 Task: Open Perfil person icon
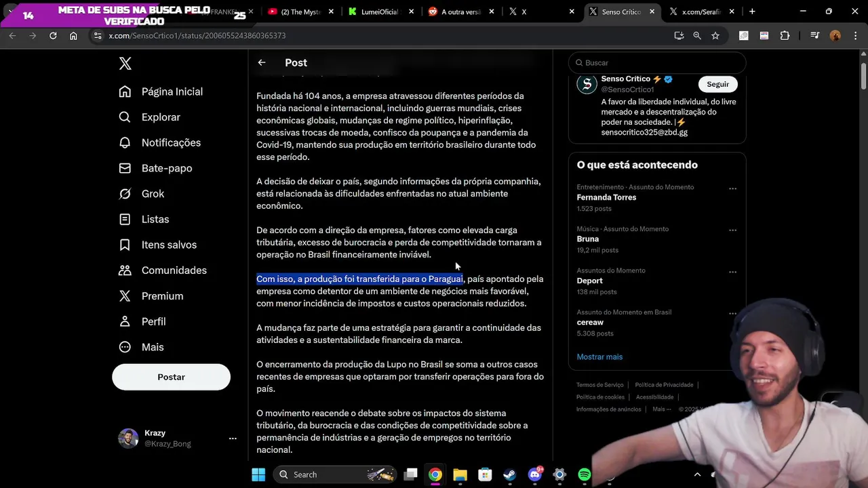click(125, 321)
